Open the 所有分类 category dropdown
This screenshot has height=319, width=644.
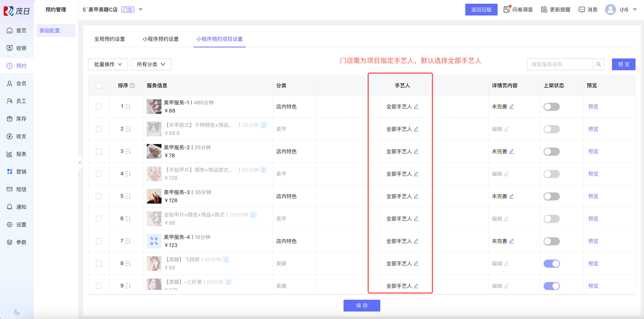[x=151, y=64]
